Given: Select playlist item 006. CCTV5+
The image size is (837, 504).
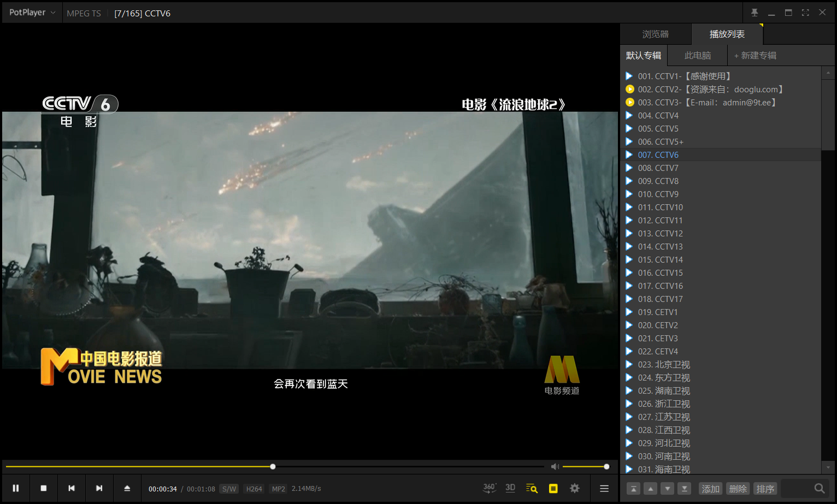Looking at the screenshot, I should tap(721, 141).
